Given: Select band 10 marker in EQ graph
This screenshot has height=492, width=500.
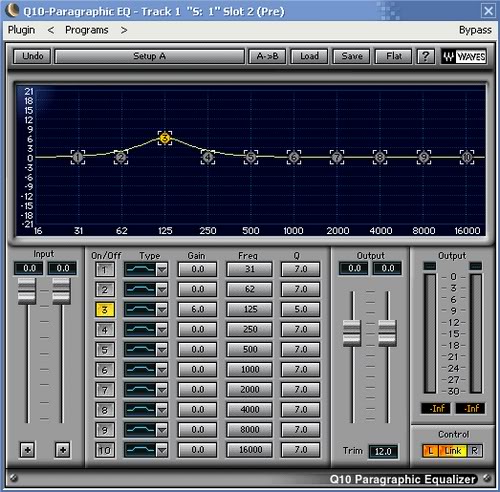Looking at the screenshot, I should point(467,157).
